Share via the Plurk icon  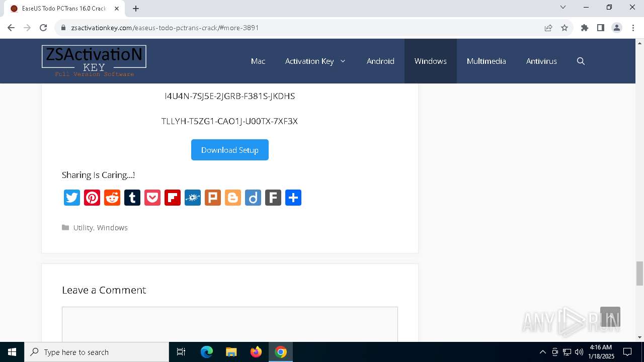(x=213, y=198)
